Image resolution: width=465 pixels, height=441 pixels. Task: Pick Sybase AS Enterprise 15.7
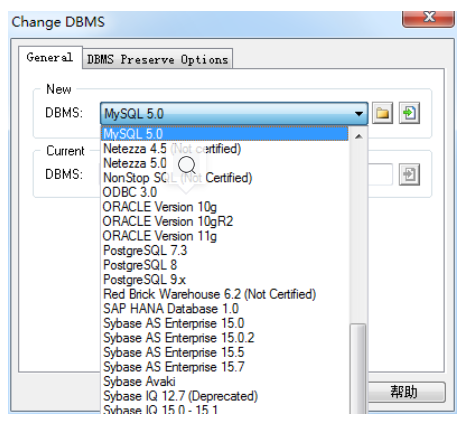(x=224, y=367)
